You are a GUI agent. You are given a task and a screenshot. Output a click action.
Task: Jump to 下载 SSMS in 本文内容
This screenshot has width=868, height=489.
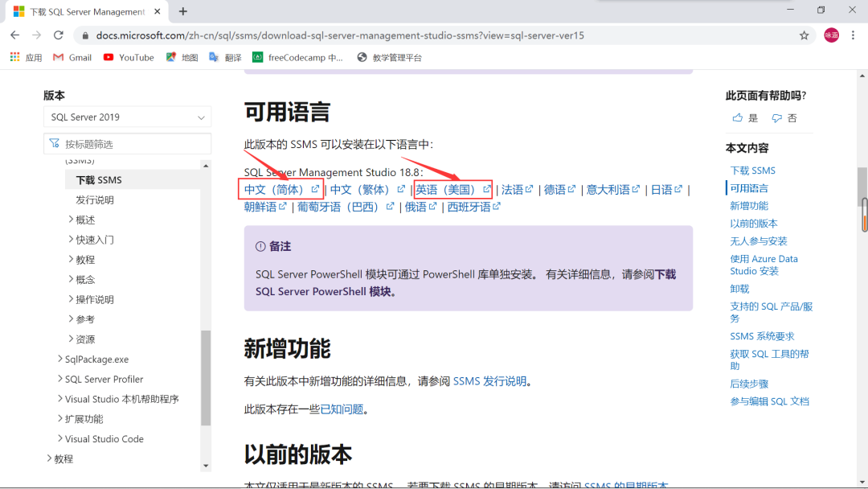pyautogui.click(x=752, y=171)
